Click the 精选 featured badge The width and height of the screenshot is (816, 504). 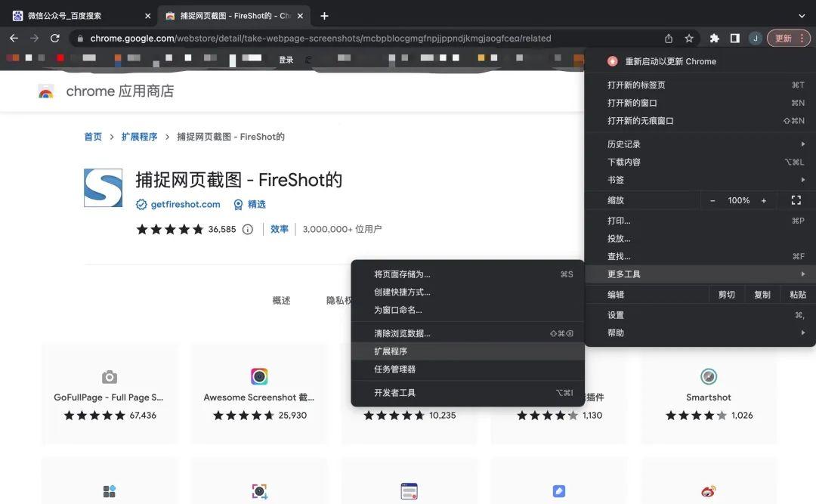tap(250, 204)
